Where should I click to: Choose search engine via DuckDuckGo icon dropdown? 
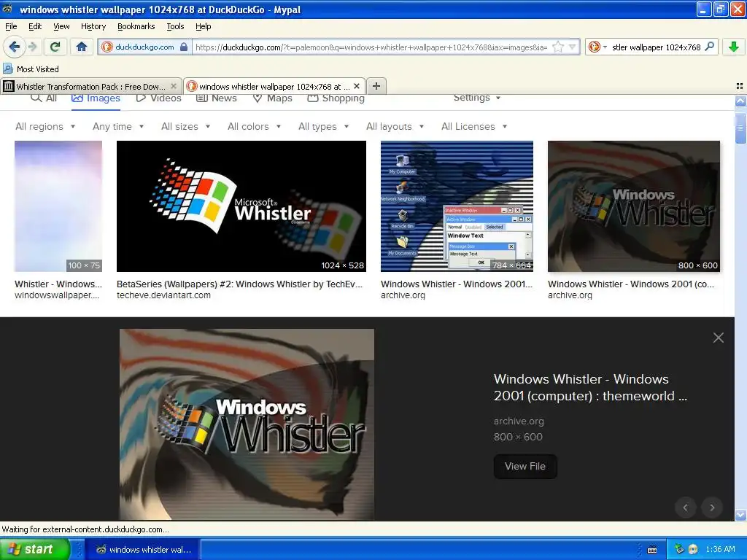(597, 47)
